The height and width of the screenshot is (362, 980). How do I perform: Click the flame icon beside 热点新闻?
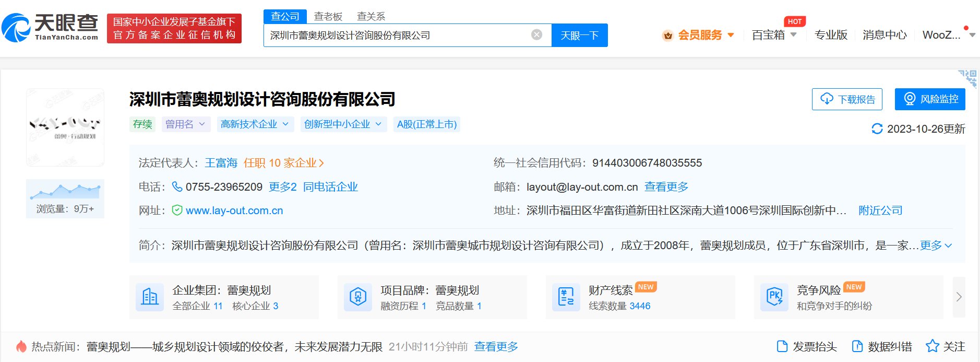21,346
